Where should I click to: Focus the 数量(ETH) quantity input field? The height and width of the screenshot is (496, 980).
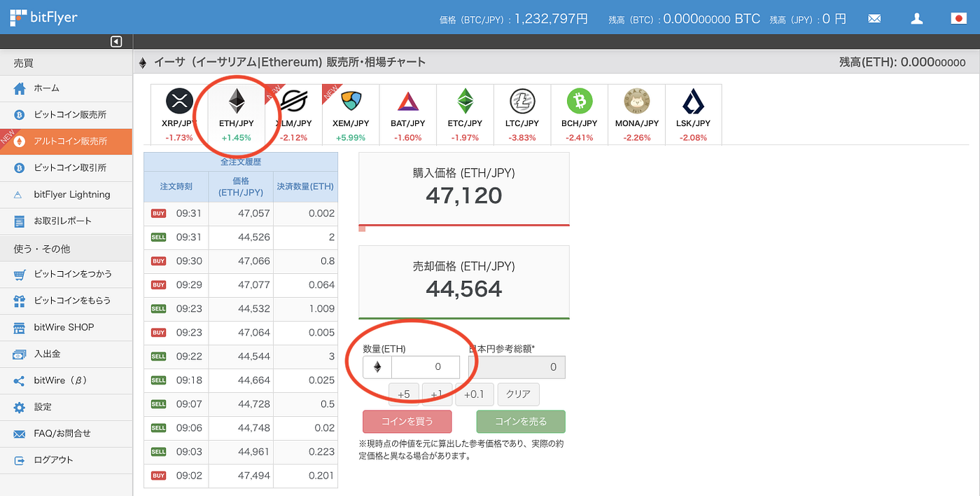coord(426,367)
